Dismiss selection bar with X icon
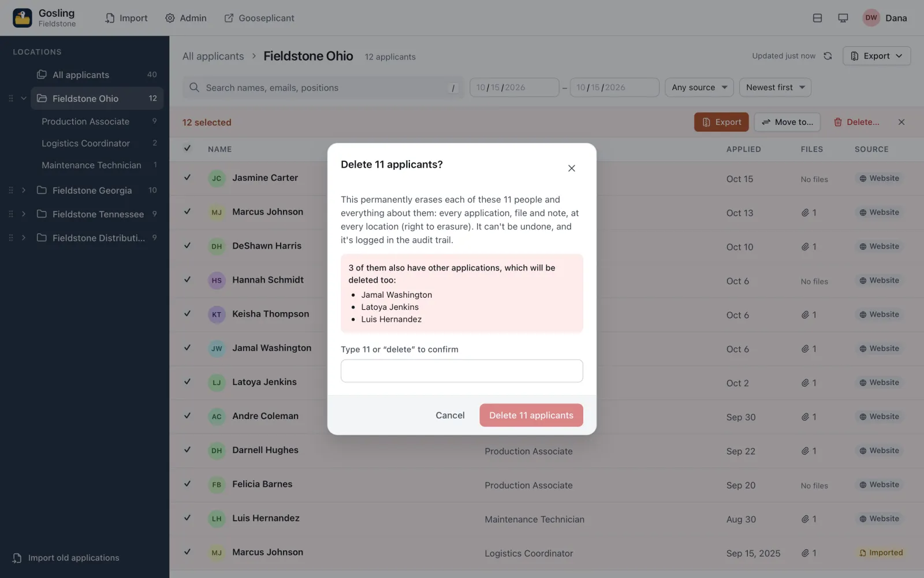Screen dimensions: 924x578 (x=901, y=122)
